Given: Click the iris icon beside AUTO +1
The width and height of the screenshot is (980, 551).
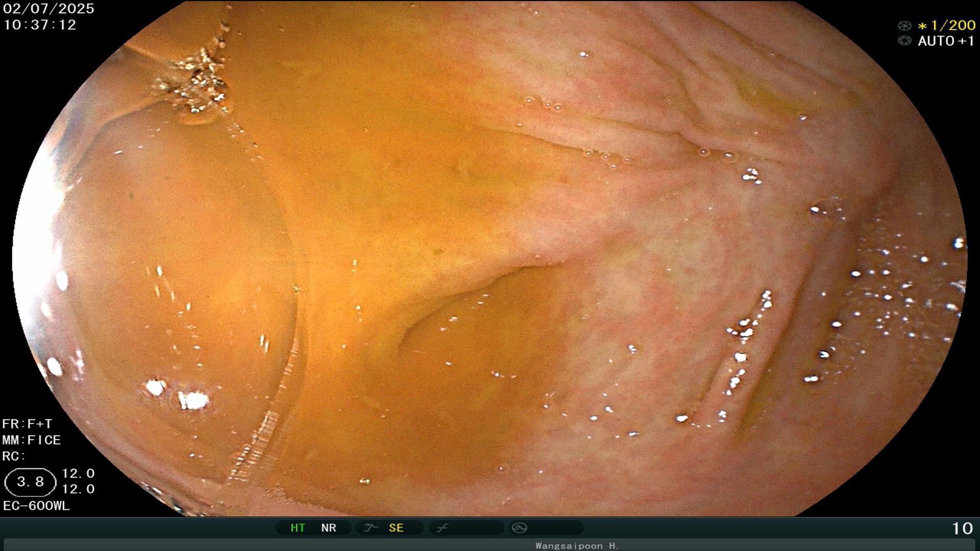Looking at the screenshot, I should pos(904,41).
